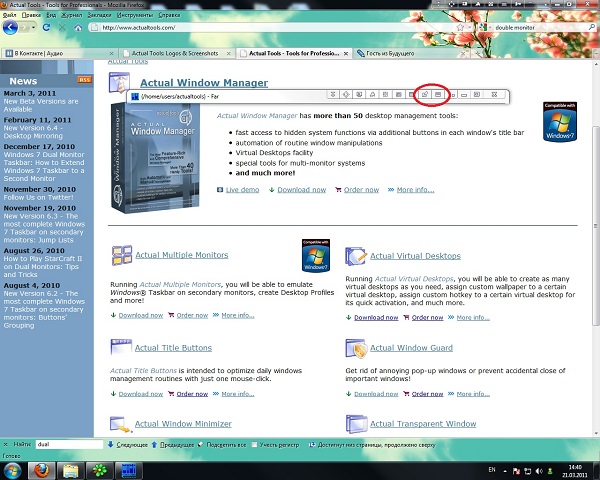The image size is (600, 480).
Task: Click the Actual Window Manager heading link
Action: click(x=204, y=83)
